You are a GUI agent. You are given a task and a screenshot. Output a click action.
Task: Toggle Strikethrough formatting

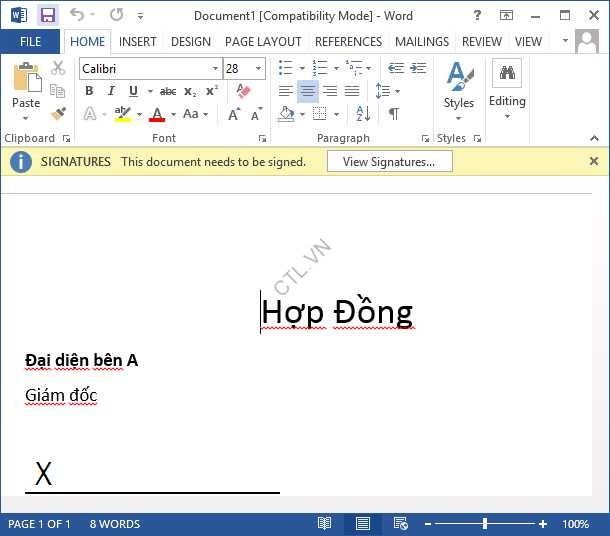168,91
